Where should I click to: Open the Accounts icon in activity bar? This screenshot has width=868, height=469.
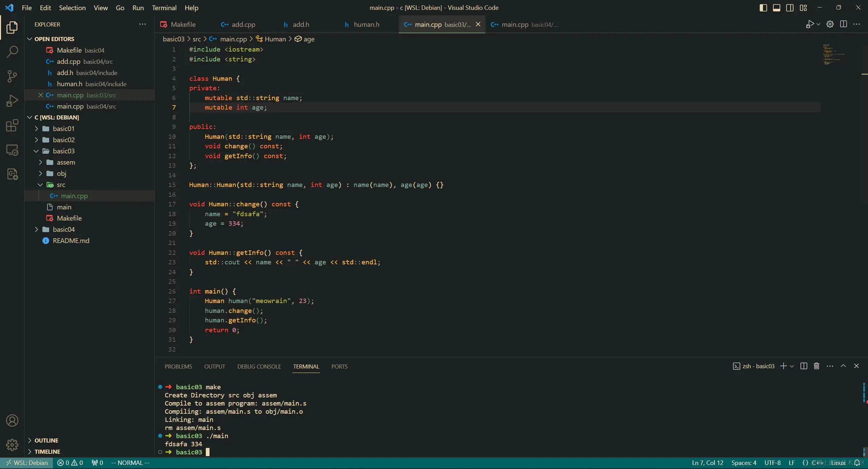[x=12, y=420]
